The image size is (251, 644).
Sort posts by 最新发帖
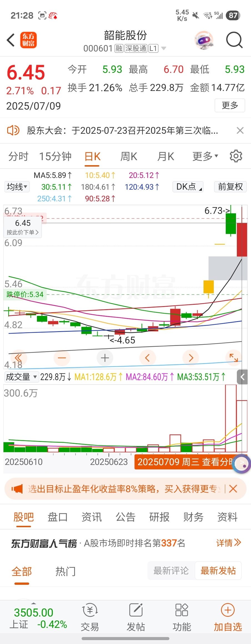pos(218,571)
